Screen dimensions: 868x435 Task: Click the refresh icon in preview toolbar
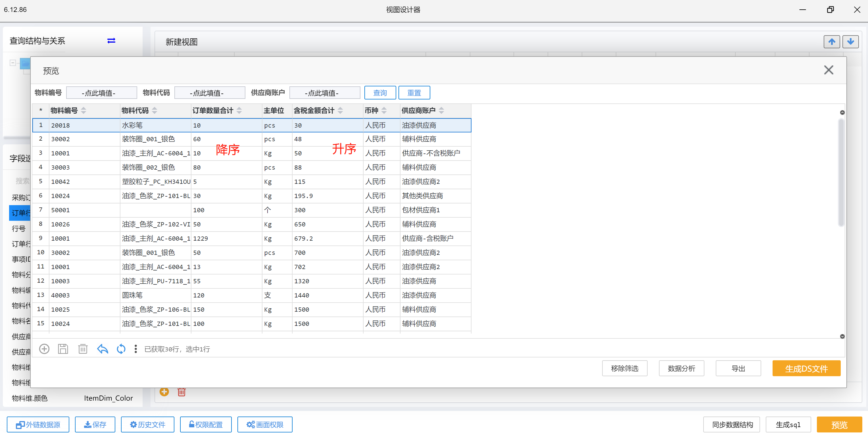[x=121, y=349]
